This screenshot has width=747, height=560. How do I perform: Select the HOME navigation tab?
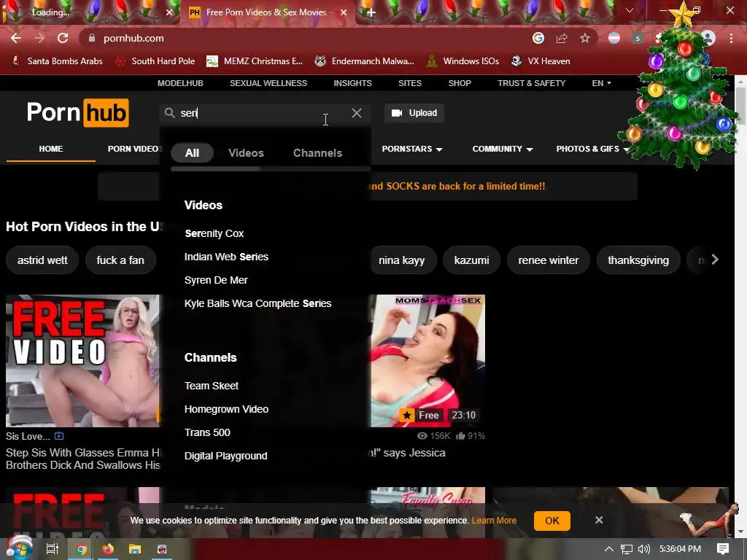50,149
